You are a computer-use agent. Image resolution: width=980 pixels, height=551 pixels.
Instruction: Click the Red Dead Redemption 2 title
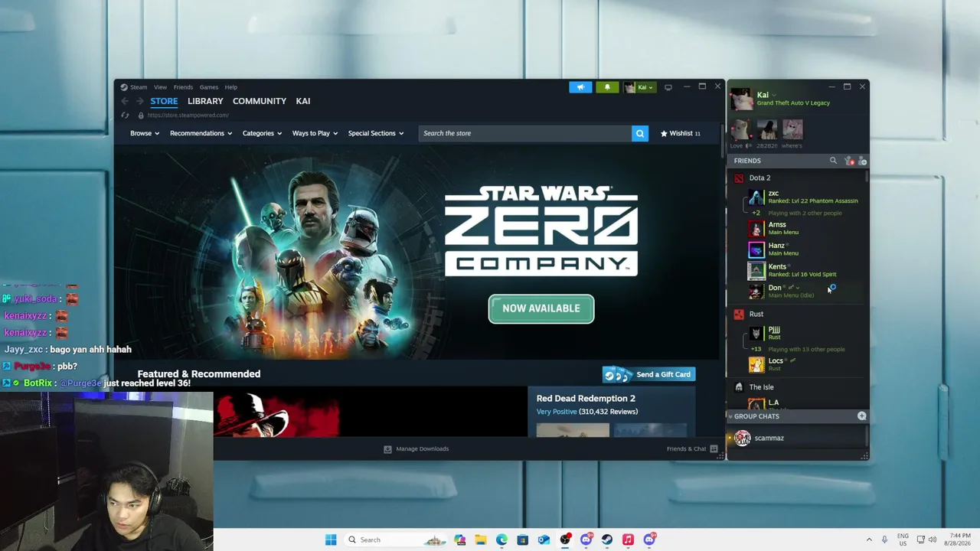pos(586,399)
